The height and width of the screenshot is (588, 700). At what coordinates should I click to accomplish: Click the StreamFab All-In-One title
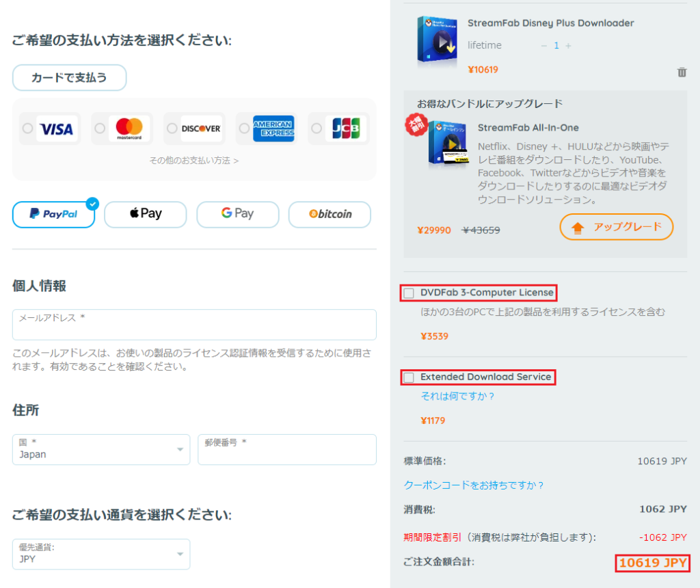coord(528,128)
